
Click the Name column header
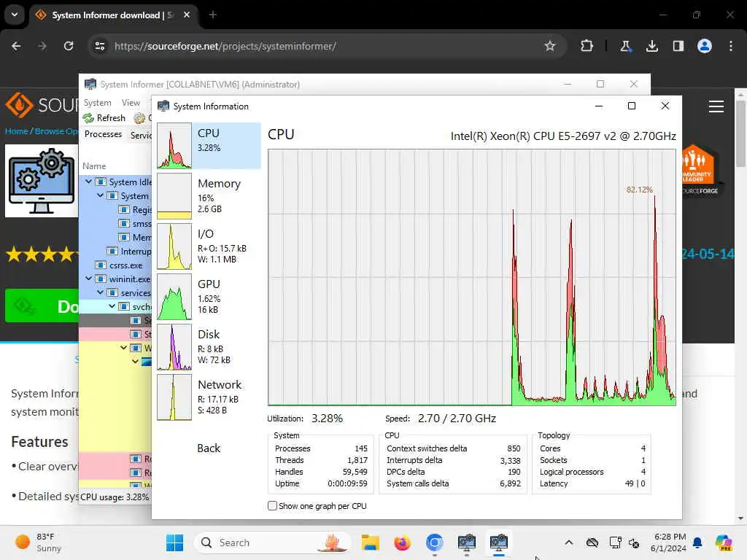94,166
